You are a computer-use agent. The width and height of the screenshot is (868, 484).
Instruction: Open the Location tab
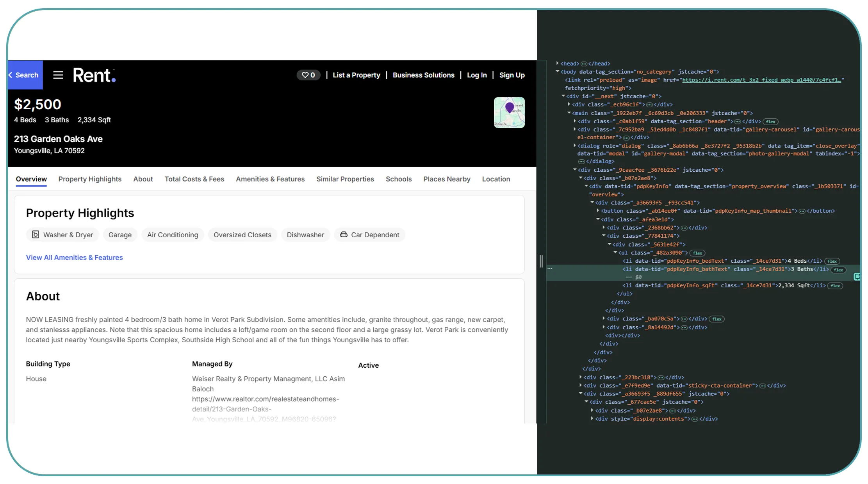click(x=496, y=179)
